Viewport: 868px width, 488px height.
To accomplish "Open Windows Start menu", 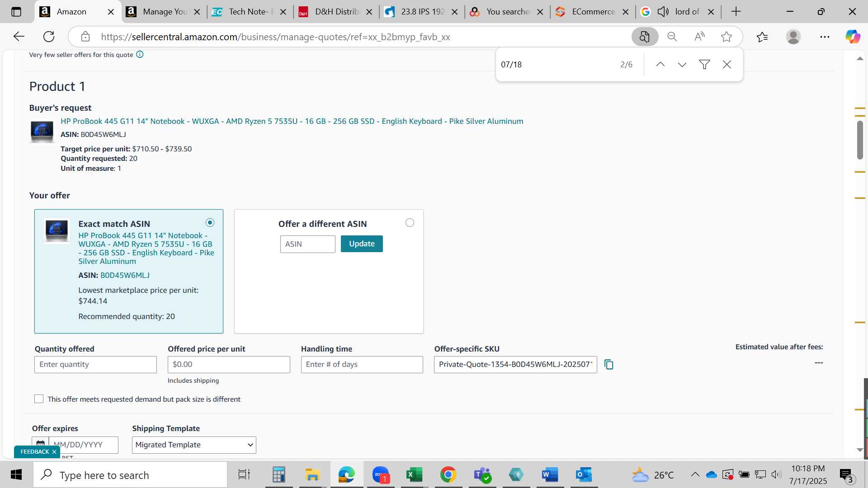I will (x=16, y=475).
